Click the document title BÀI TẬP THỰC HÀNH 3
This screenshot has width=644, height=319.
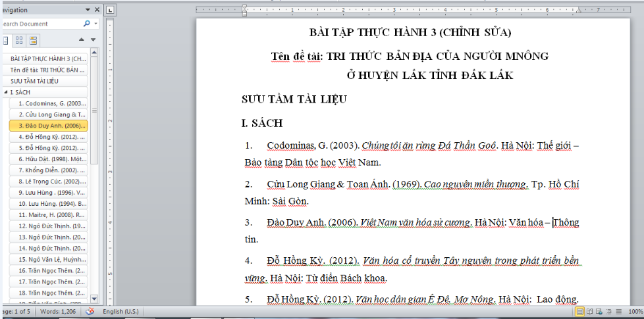click(410, 32)
